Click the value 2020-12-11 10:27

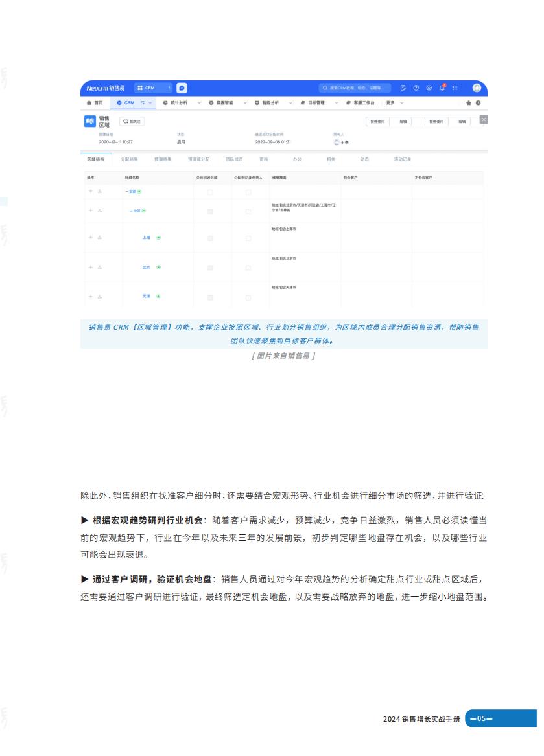tap(116, 142)
